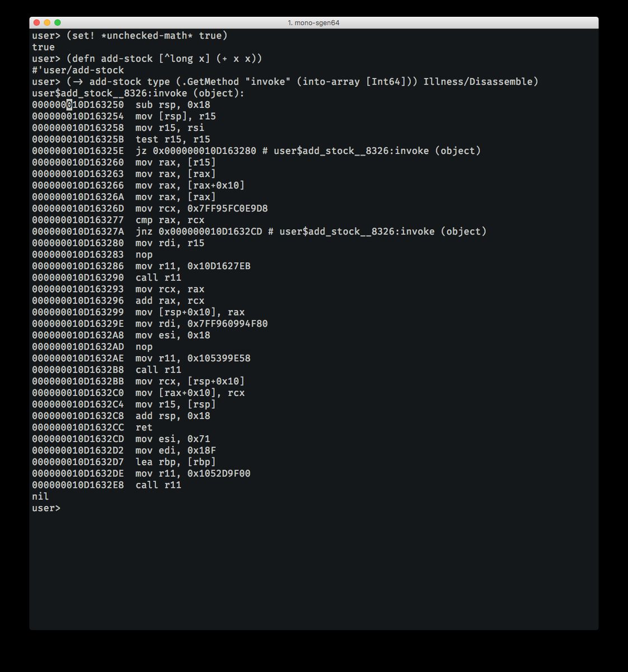Image resolution: width=628 pixels, height=672 pixels.
Task: Click the red close window button
Action: 37,23
